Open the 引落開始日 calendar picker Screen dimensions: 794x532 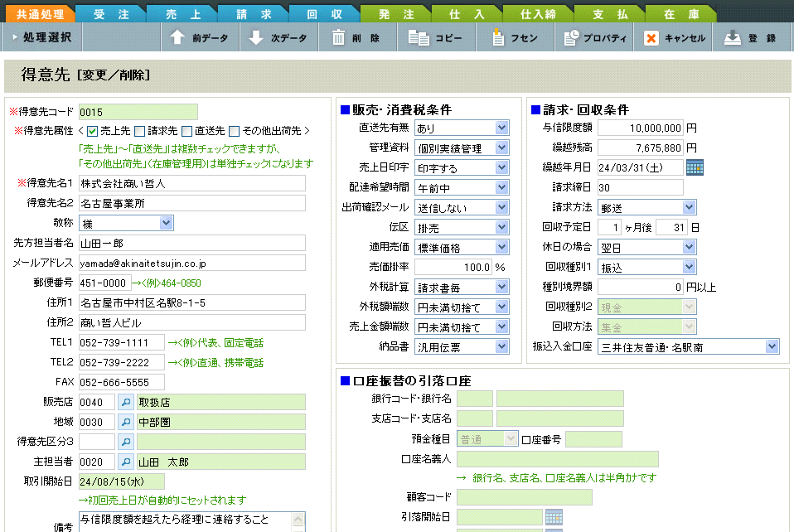tap(554, 517)
